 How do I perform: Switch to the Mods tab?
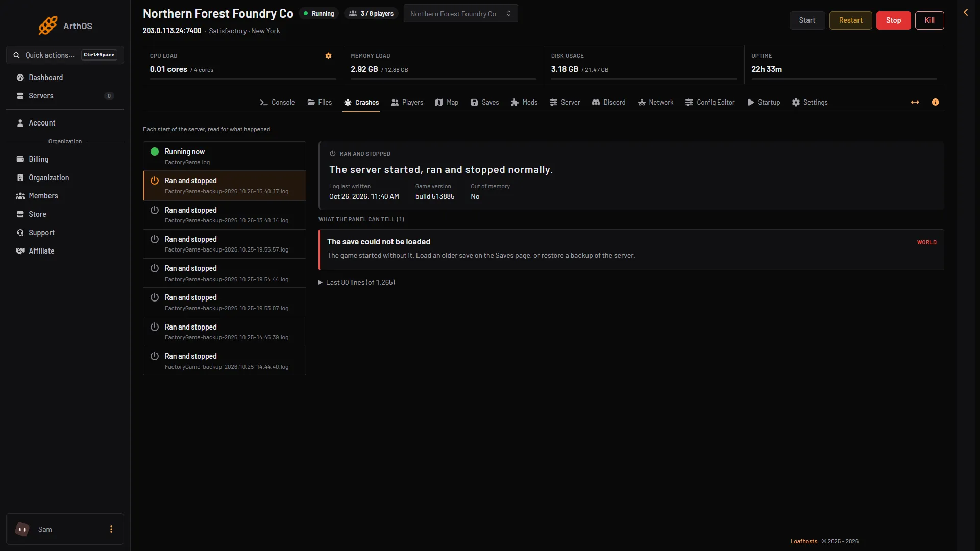pos(524,103)
